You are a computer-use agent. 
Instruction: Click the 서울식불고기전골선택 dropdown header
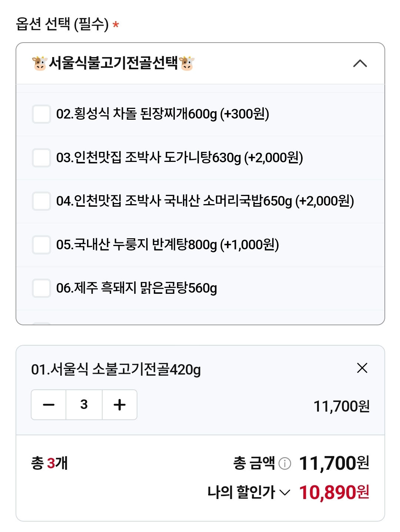click(200, 63)
